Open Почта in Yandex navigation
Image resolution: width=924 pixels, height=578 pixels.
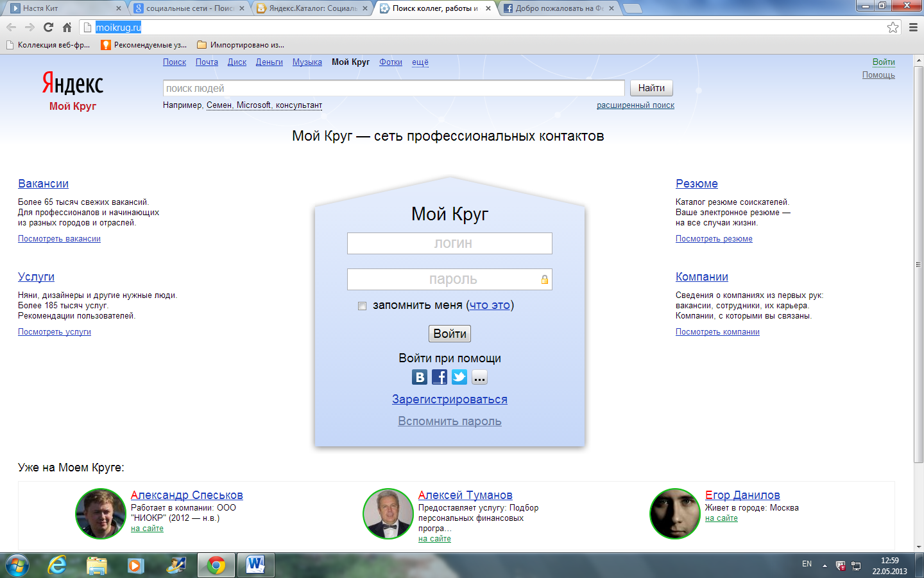(207, 62)
